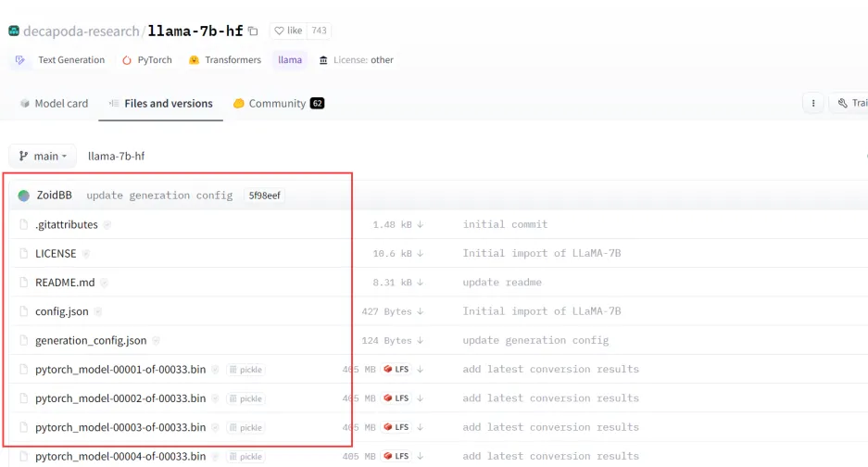Download .gitattributes via its download arrow

(421, 224)
